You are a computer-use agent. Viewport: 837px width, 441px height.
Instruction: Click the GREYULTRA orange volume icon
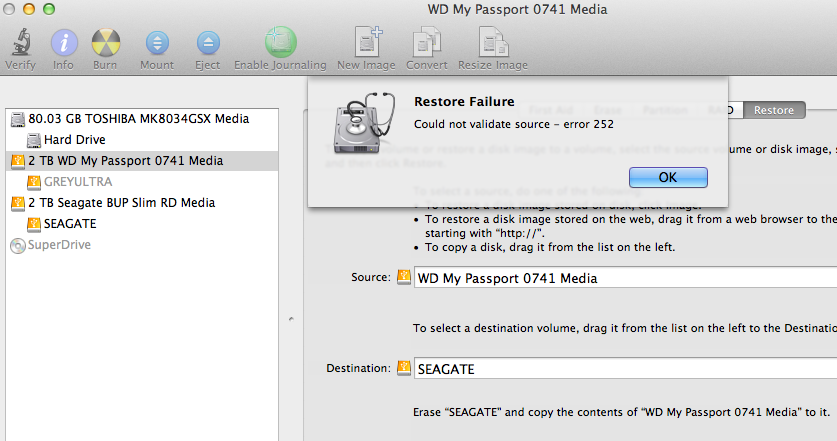pyautogui.click(x=34, y=182)
